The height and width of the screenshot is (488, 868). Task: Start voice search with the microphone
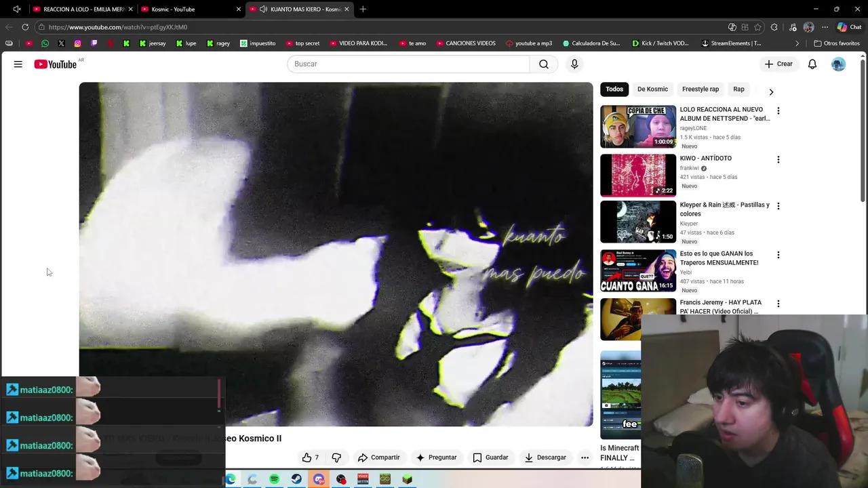point(574,64)
